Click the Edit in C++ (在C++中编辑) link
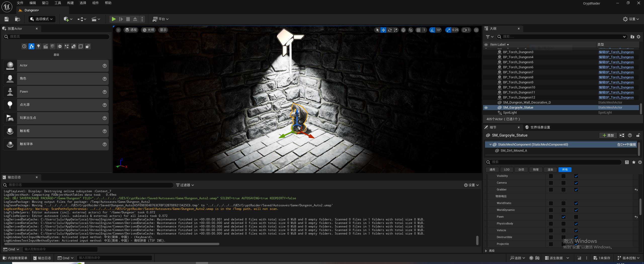Image resolution: width=644 pixels, height=264 pixels. 626,145
